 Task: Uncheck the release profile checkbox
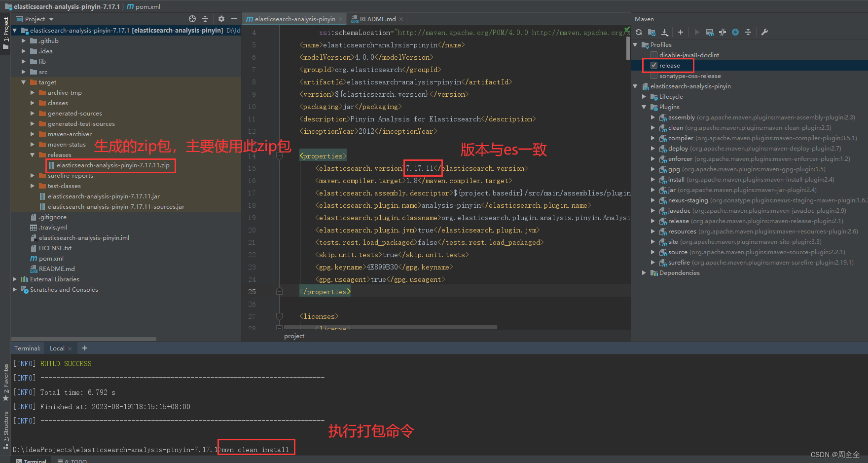654,65
